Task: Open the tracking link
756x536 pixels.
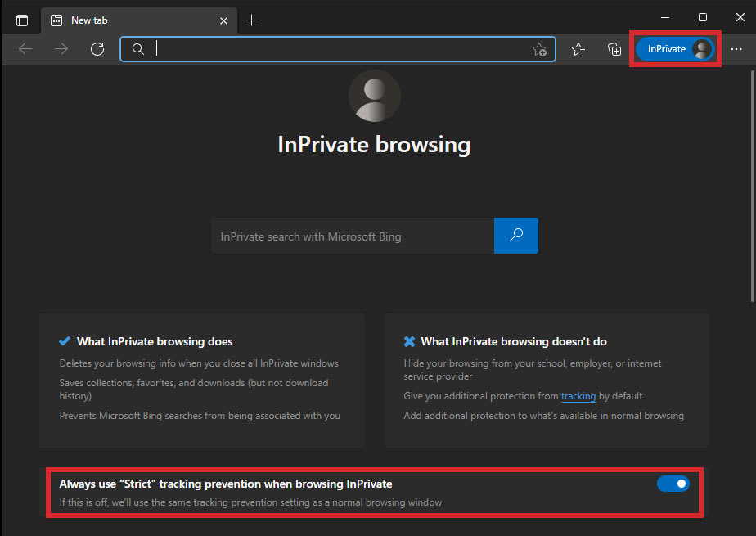Action: 578,396
